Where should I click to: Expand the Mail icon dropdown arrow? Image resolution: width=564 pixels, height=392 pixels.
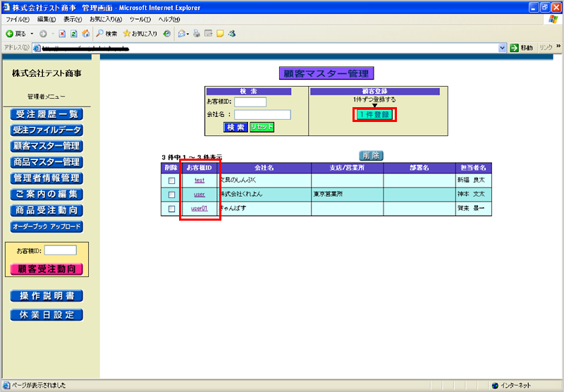point(188,33)
